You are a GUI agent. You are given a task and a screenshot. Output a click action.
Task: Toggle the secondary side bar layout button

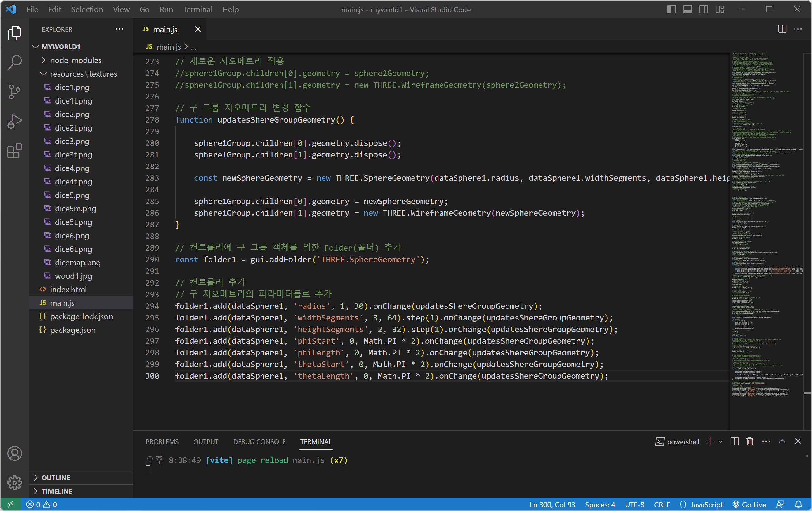tap(703, 9)
